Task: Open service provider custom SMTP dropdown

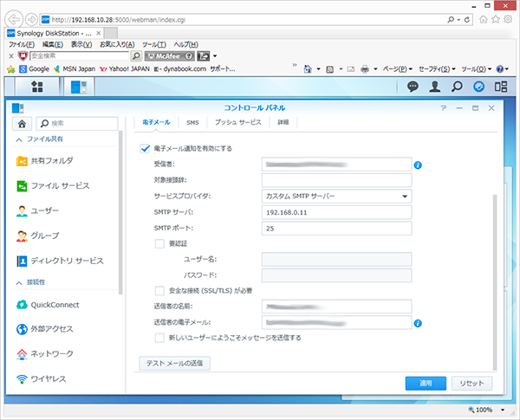Action: (x=336, y=197)
